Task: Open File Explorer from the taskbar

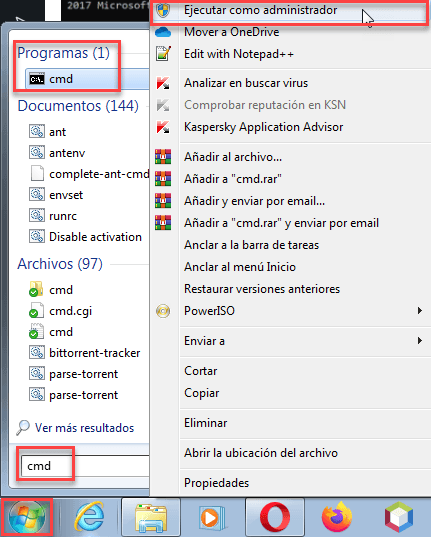Action: (151, 517)
